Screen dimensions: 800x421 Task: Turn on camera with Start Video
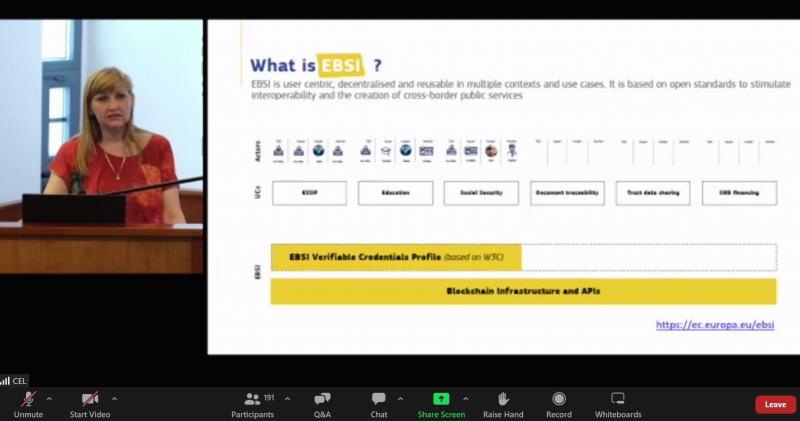coord(90,399)
